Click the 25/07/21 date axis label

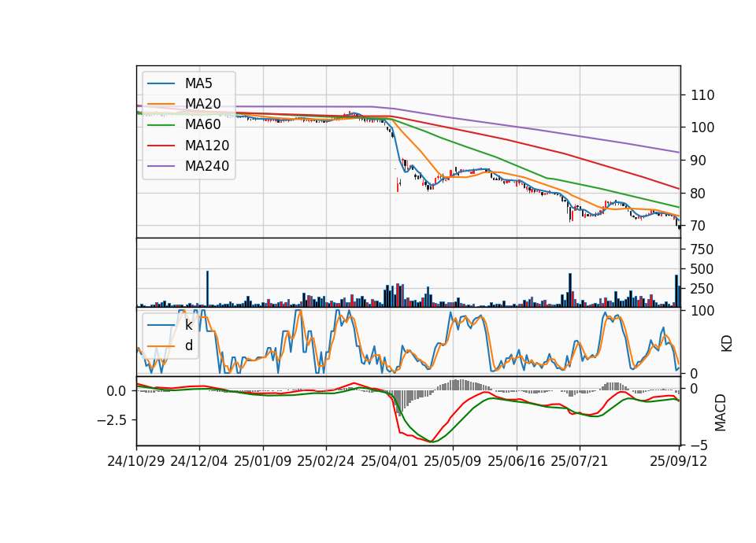[x=580, y=462]
